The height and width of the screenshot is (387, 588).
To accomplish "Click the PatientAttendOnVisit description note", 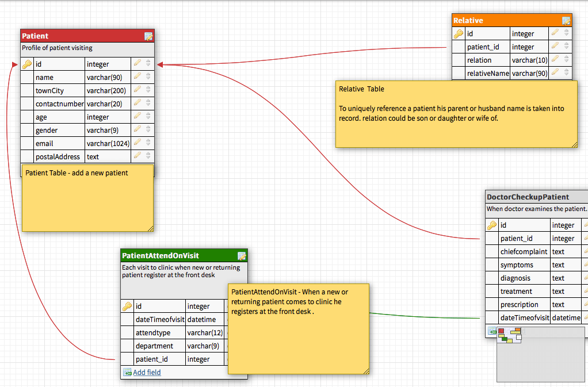I will click(x=298, y=328).
